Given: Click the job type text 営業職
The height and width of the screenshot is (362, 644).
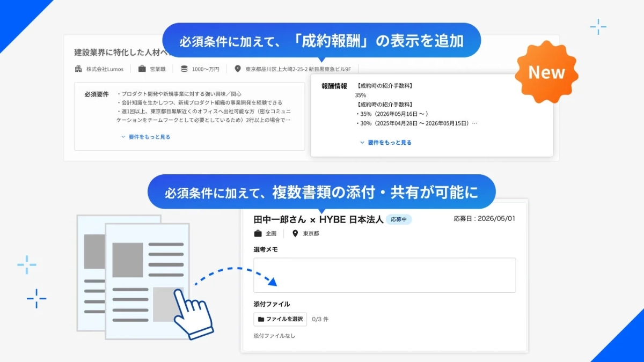Looking at the screenshot, I should point(158,69).
